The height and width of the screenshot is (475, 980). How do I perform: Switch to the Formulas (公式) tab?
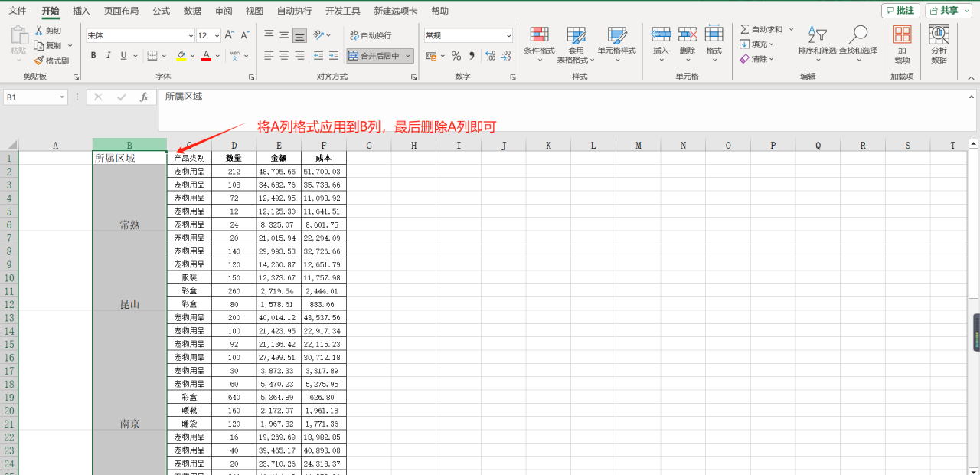pos(161,11)
